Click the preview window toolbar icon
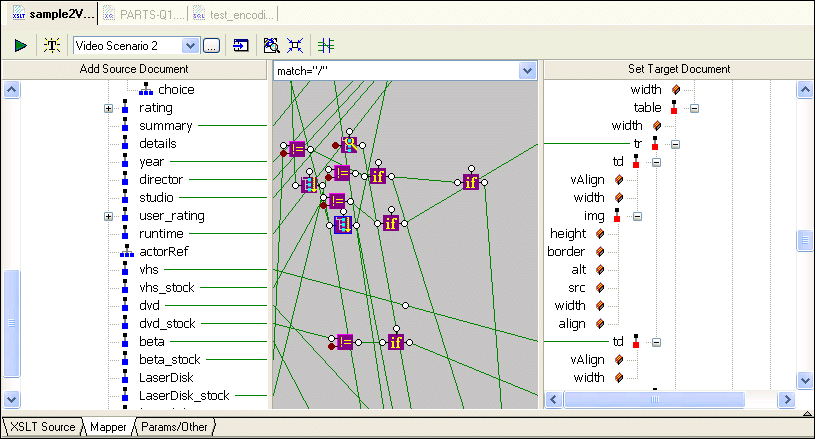This screenshot has width=815, height=439. pos(241,45)
